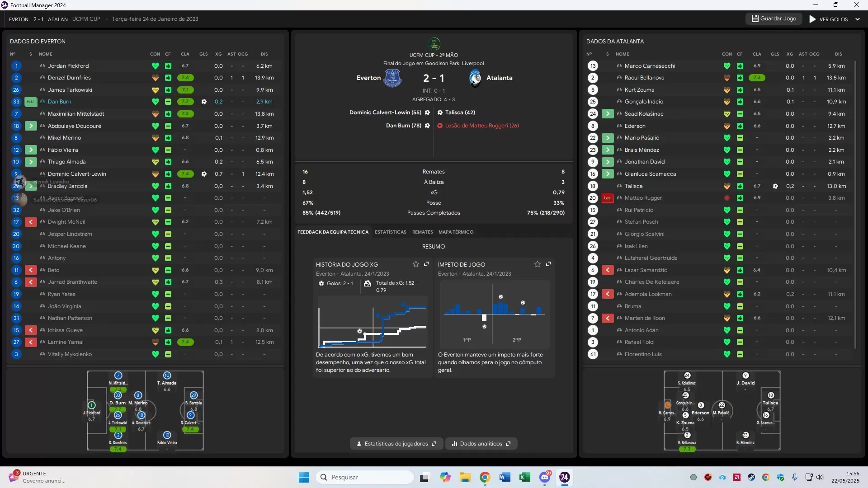The image size is (868, 488).
Task: Open Dan Burn's player profile
Action: pyautogui.click(x=60, y=102)
